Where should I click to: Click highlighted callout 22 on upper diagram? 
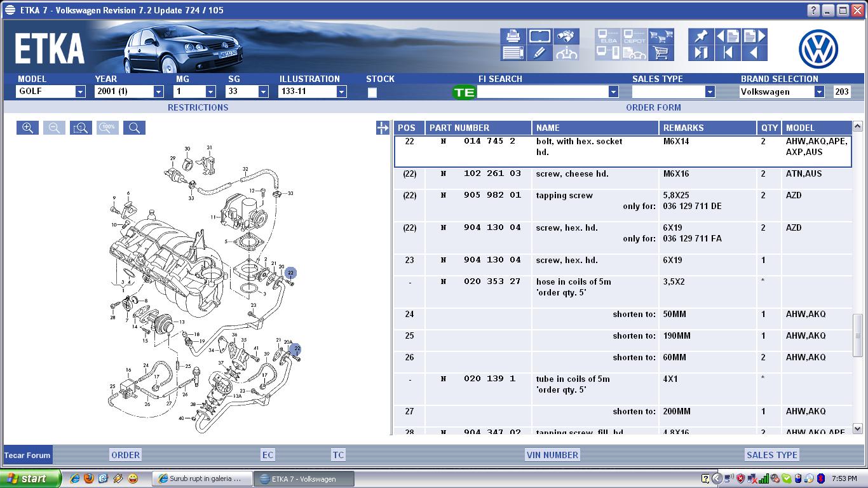290,273
